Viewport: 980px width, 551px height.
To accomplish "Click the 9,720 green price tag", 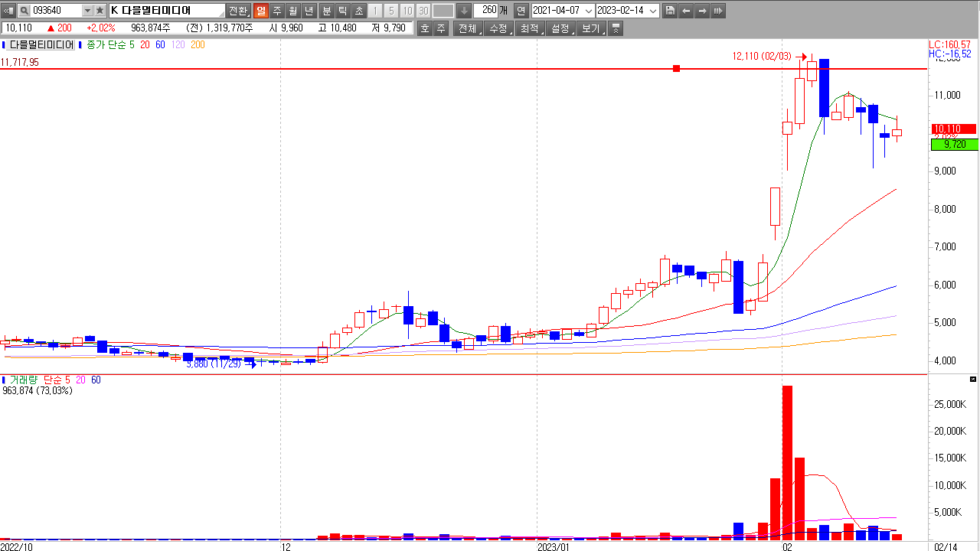I will (x=953, y=144).
